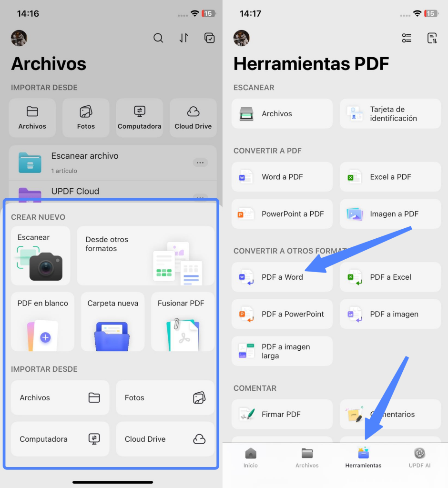Switch to the Archivos bottom tab

tap(307, 458)
